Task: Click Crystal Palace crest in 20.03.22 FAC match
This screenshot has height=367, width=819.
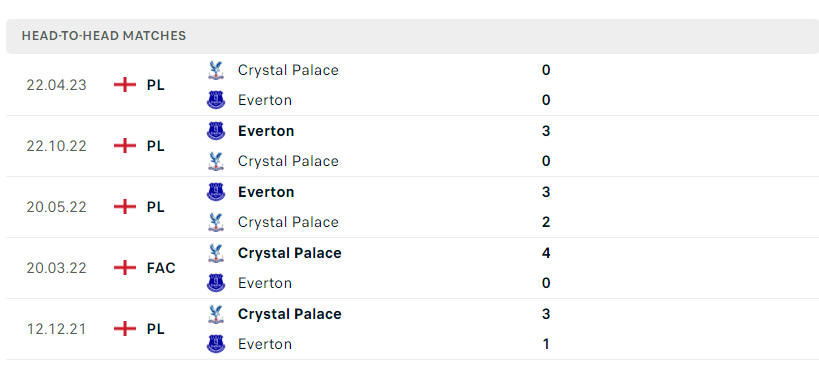Action: click(216, 253)
